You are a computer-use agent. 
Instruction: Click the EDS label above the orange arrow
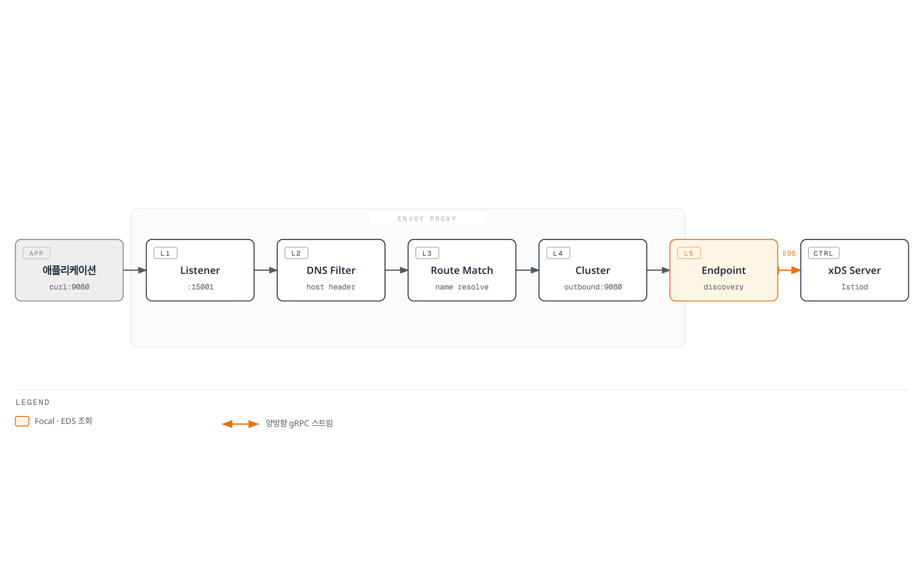coord(789,253)
